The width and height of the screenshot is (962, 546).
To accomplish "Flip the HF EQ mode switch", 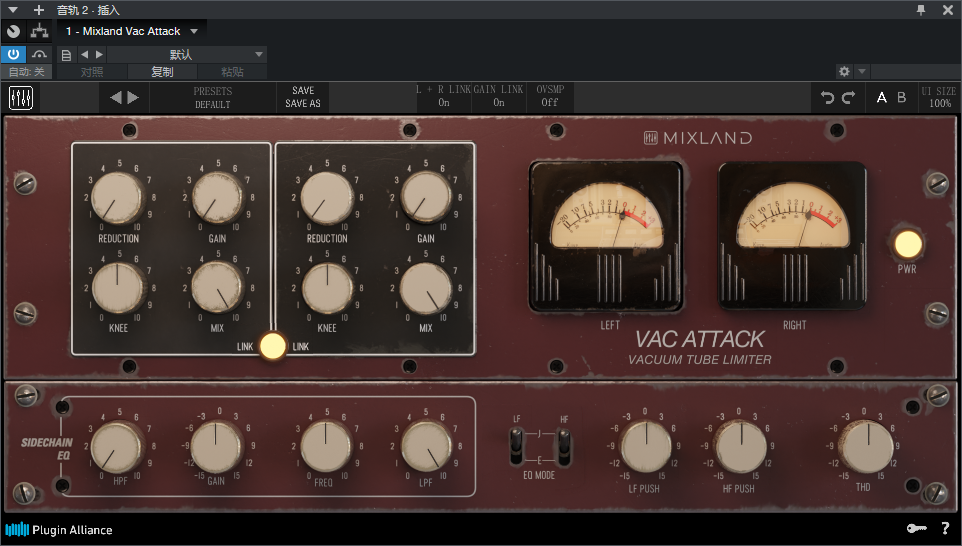I will 563,446.
